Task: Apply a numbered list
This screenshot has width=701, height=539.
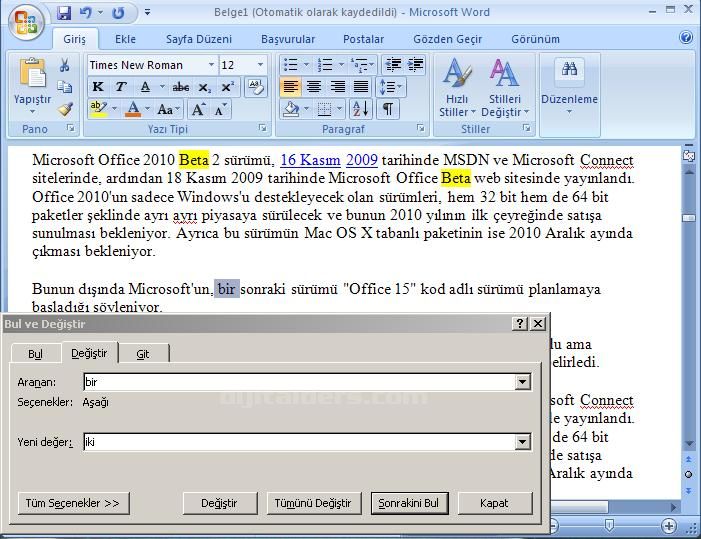Action: [x=325, y=65]
